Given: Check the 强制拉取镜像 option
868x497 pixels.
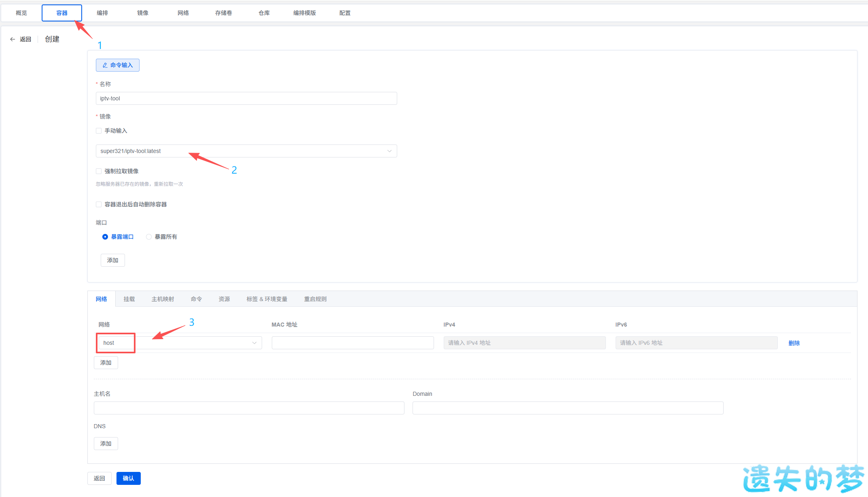Looking at the screenshot, I should point(99,171).
